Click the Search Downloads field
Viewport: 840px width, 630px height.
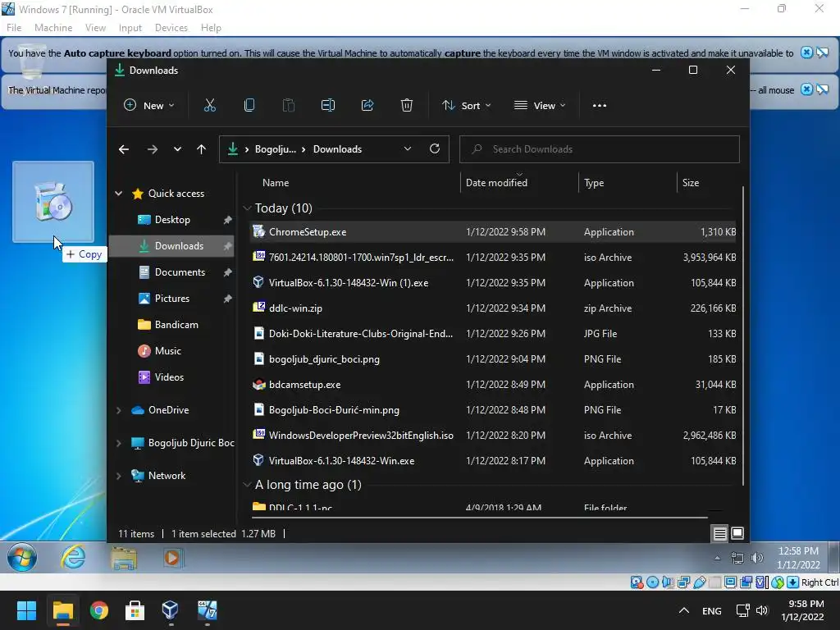click(600, 149)
